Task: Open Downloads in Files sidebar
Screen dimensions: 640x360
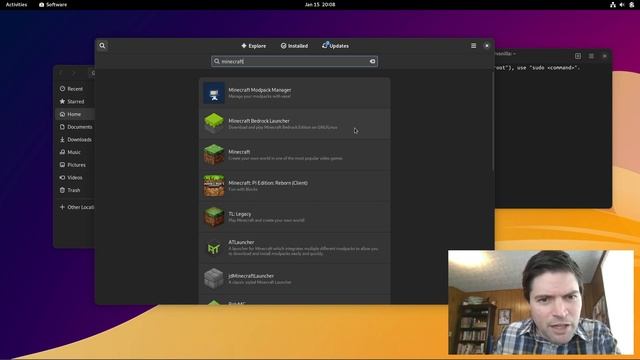Action: pyautogui.click(x=75, y=139)
